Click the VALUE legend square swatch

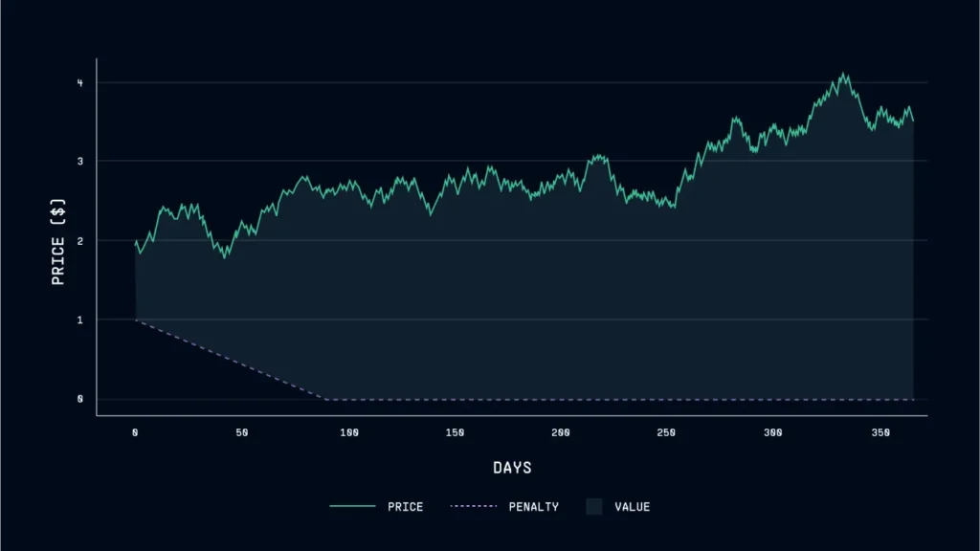pyautogui.click(x=593, y=506)
